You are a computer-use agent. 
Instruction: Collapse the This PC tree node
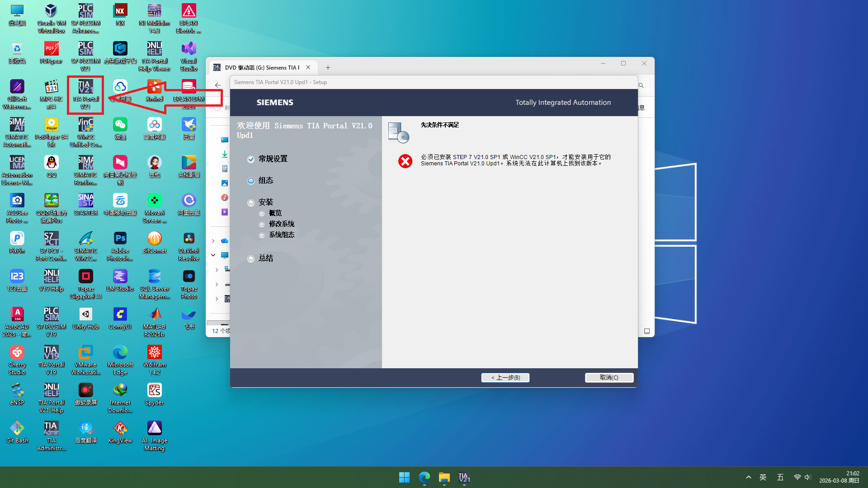[x=213, y=255]
